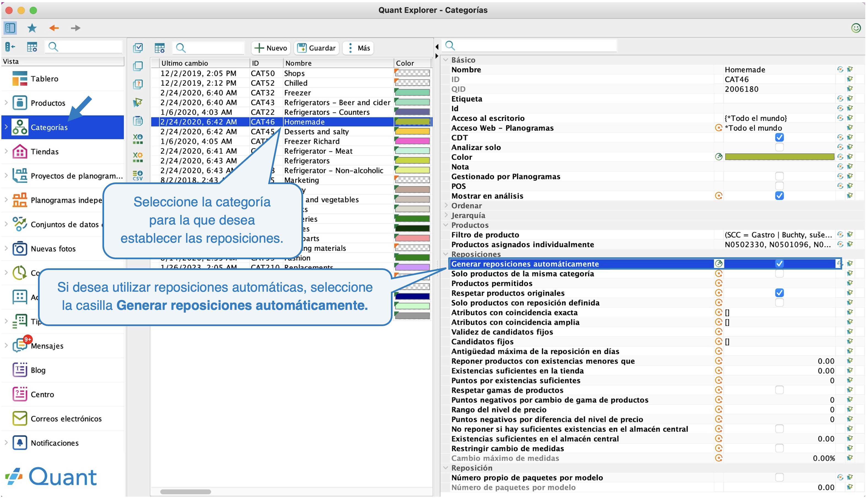
Task: Click the Guardar button
Action: click(316, 48)
